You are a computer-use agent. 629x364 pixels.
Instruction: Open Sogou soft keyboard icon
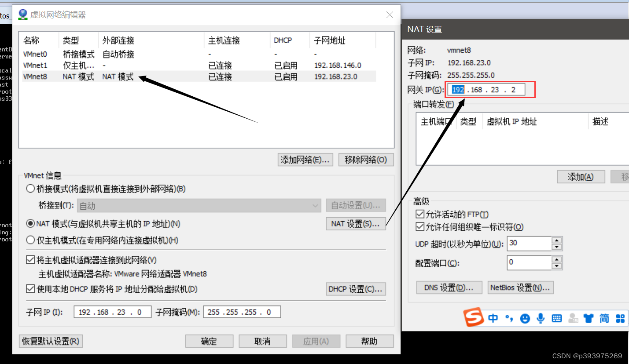coord(557,318)
